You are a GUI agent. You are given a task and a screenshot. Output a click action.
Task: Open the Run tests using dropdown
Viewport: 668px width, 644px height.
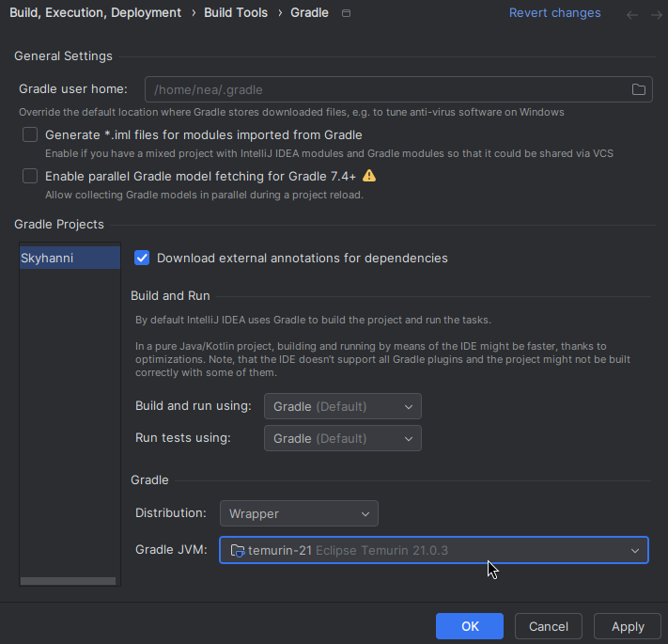[x=343, y=438]
